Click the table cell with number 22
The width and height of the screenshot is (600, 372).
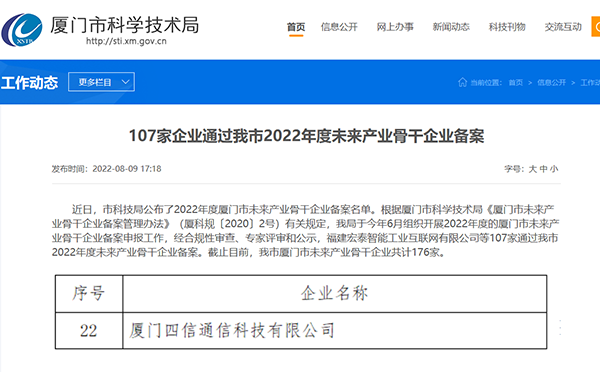[89, 331]
